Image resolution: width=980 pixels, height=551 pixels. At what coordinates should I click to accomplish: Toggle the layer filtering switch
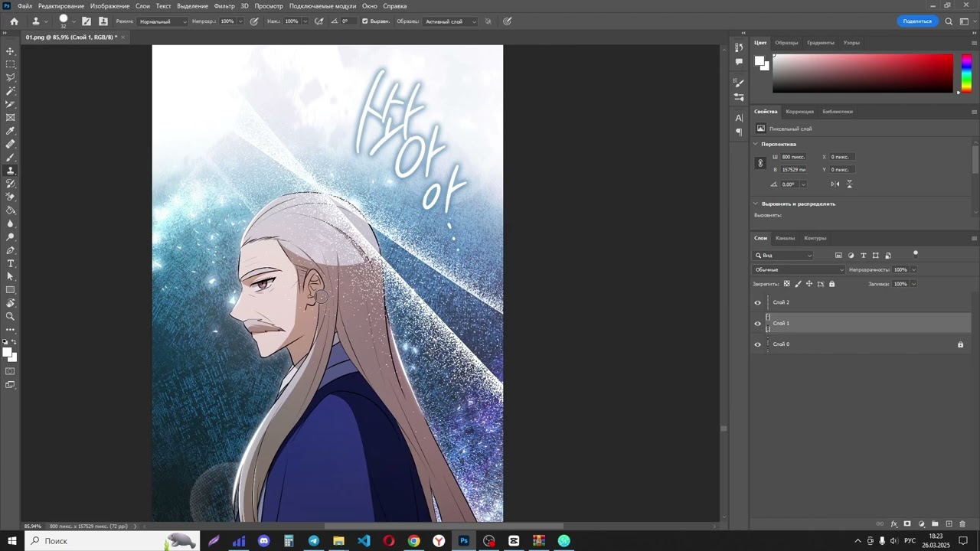click(915, 254)
